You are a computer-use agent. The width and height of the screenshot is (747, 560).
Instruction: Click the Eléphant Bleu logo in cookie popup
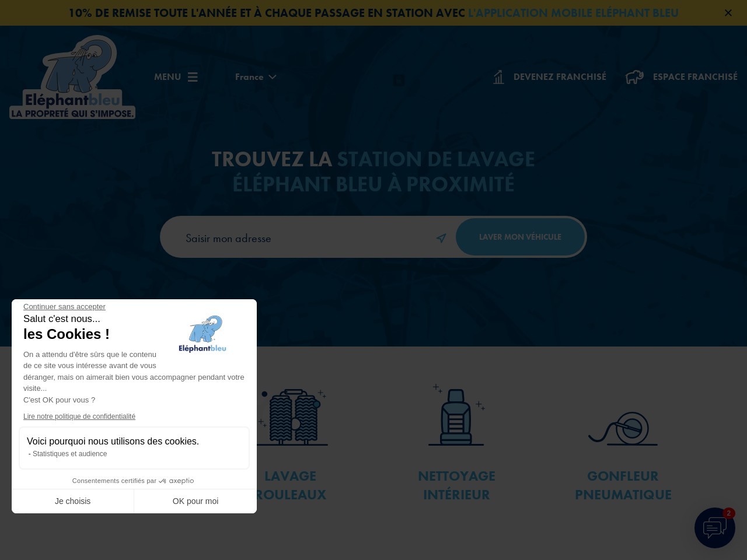(203, 334)
